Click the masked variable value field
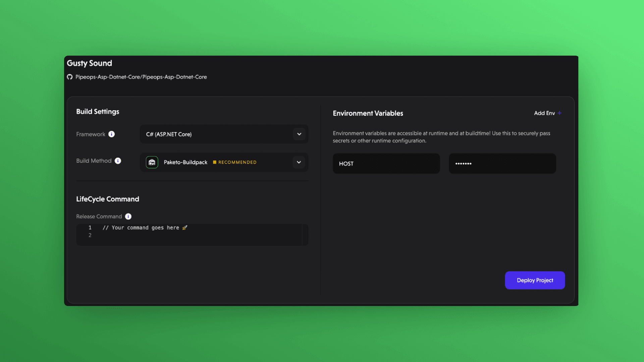The height and width of the screenshot is (362, 644). click(x=502, y=164)
